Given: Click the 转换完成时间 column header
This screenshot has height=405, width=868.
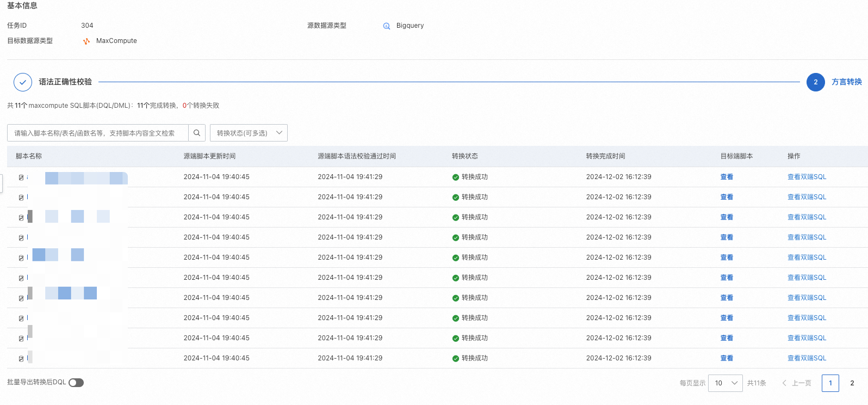Looking at the screenshot, I should (x=606, y=156).
